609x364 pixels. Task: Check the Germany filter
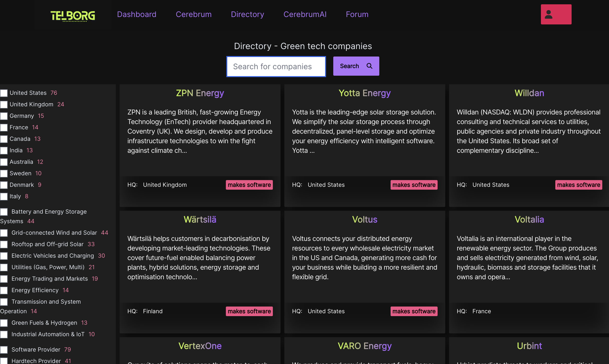pyautogui.click(x=4, y=116)
